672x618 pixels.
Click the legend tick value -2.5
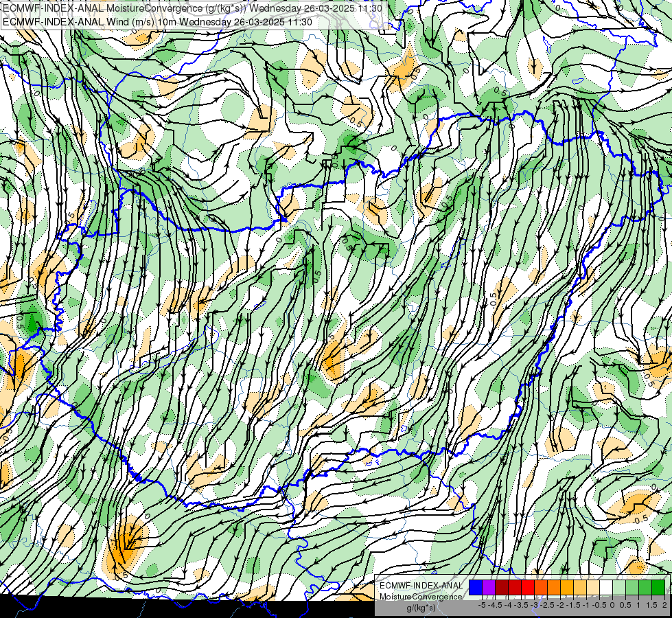pos(547,605)
